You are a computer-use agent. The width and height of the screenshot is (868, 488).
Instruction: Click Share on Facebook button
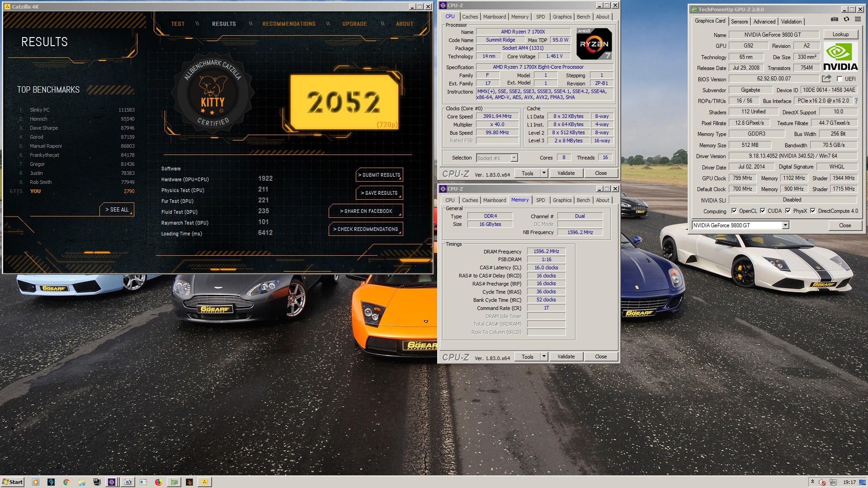click(x=366, y=211)
